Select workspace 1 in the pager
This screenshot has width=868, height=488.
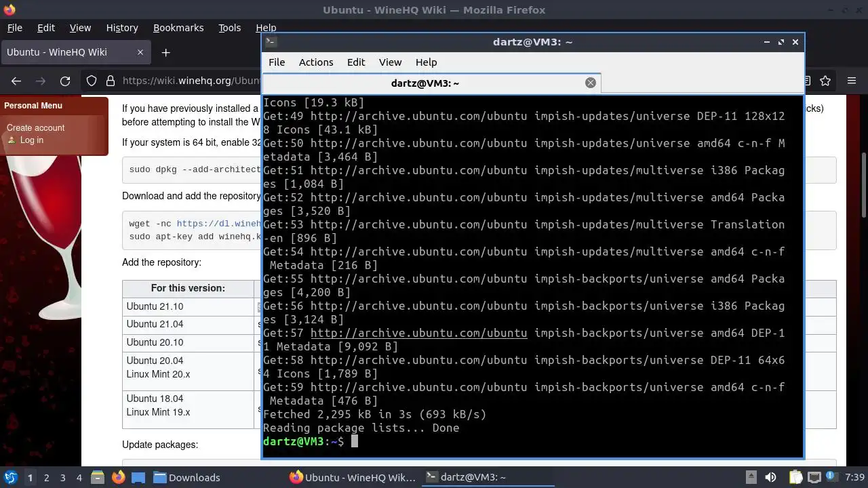point(30,477)
